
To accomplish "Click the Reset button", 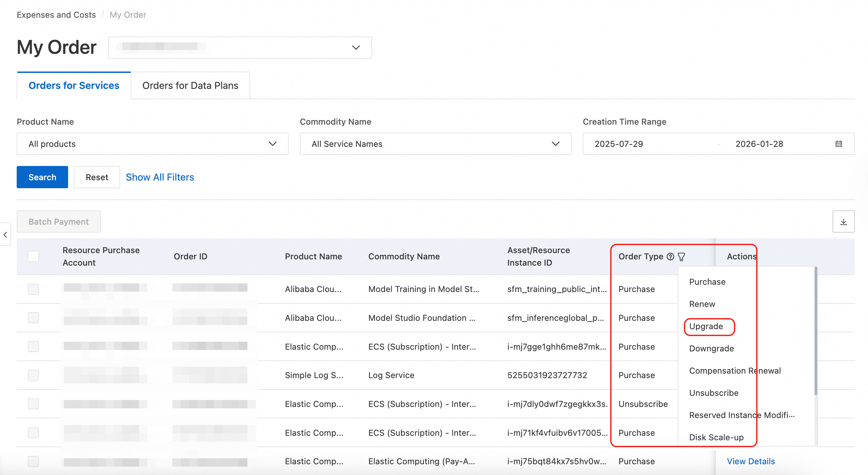I will point(97,177).
